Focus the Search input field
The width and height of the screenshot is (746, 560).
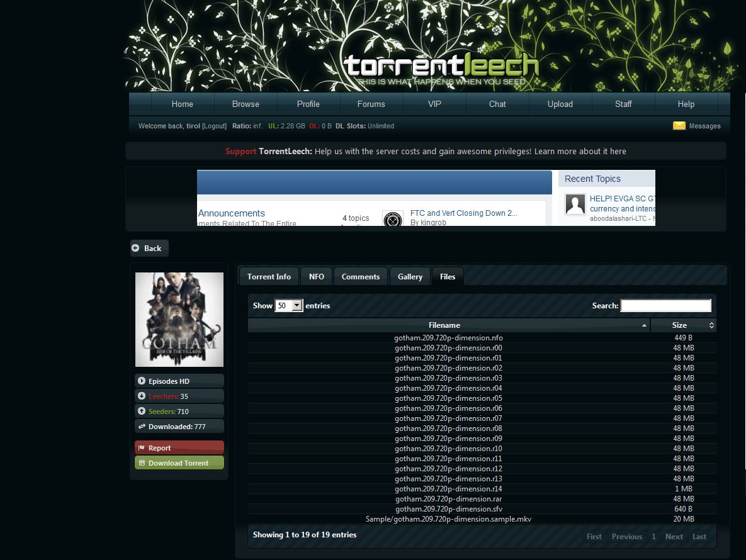(x=665, y=306)
